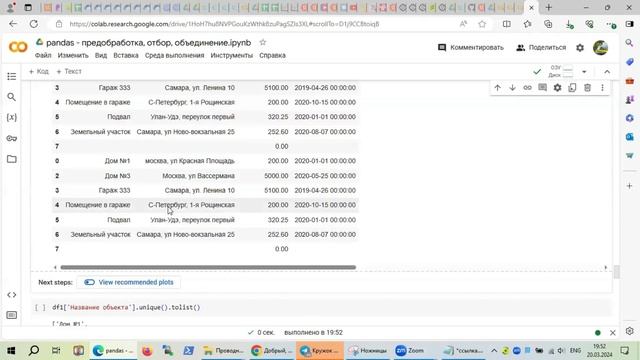Switch to Zoom in taskbar
Screen dimensions: 640x360
pos(410,351)
